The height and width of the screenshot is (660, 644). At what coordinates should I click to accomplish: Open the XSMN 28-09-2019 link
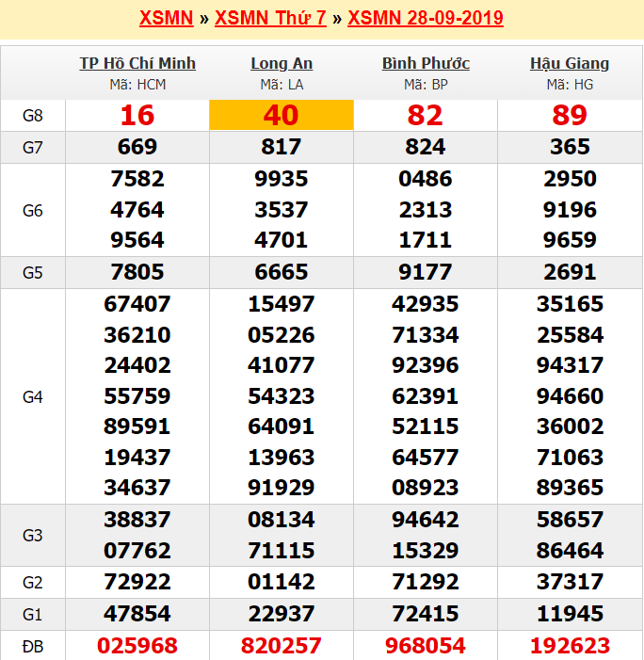tap(426, 18)
